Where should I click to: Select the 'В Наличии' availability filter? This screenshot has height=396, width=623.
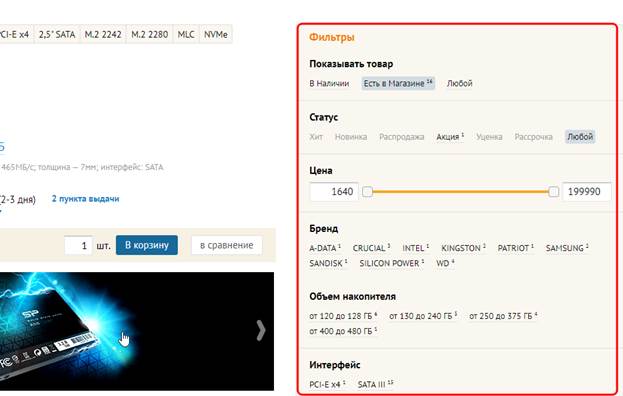tap(329, 83)
